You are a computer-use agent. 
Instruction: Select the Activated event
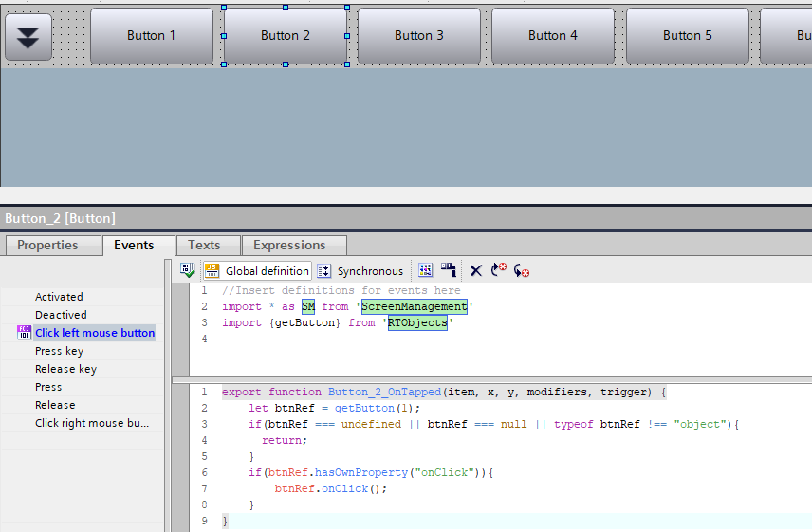click(x=59, y=297)
